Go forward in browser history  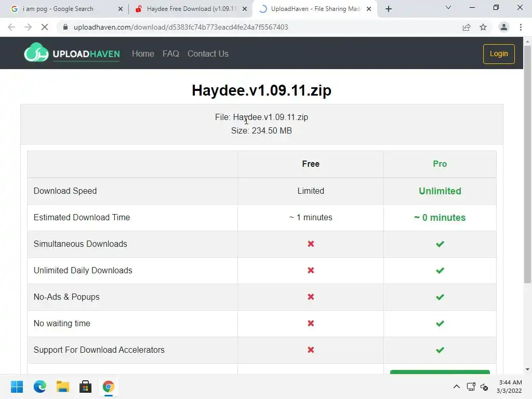[x=28, y=27]
